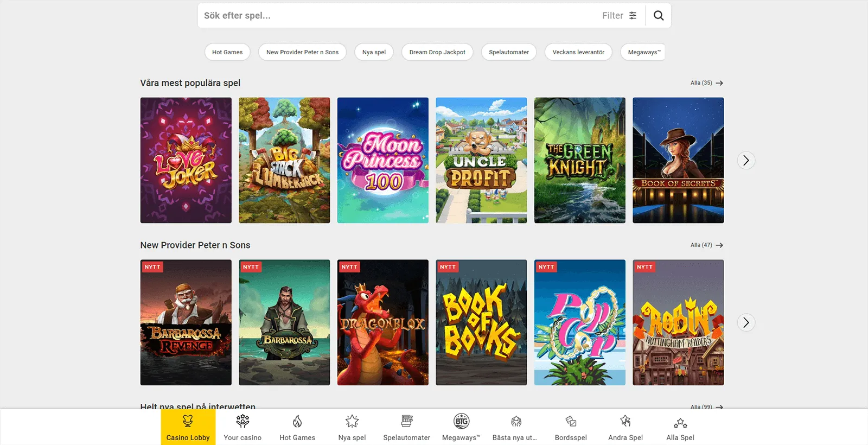Open Your casino category icon
868x445 pixels.
[242, 421]
